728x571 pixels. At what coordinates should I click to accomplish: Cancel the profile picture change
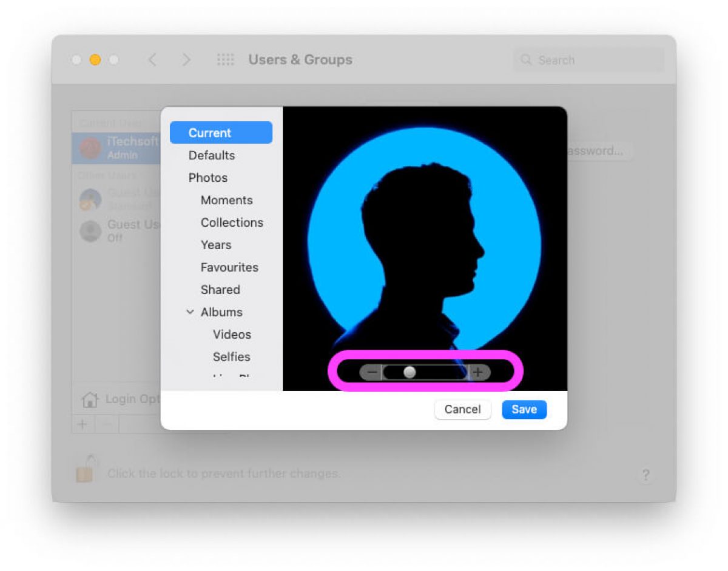pyautogui.click(x=462, y=409)
